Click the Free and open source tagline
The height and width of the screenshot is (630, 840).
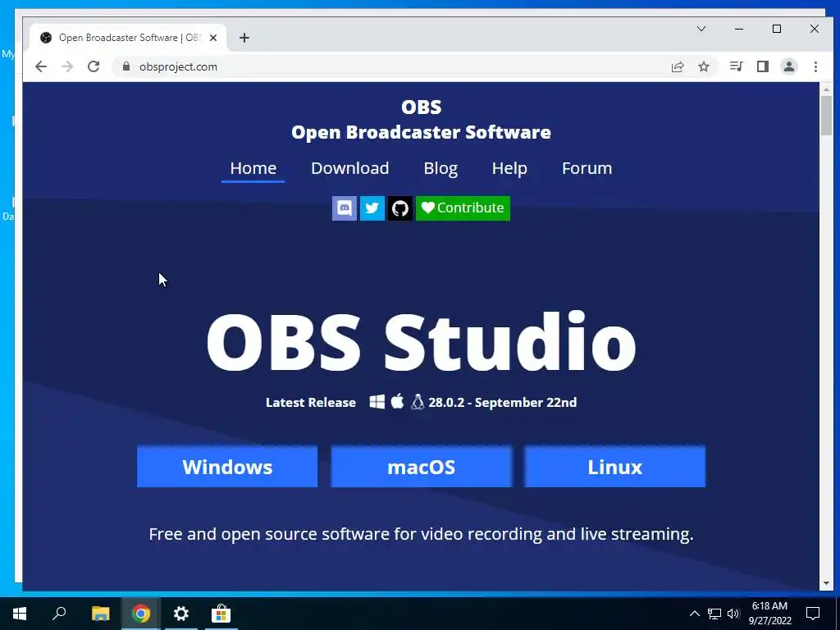point(421,534)
